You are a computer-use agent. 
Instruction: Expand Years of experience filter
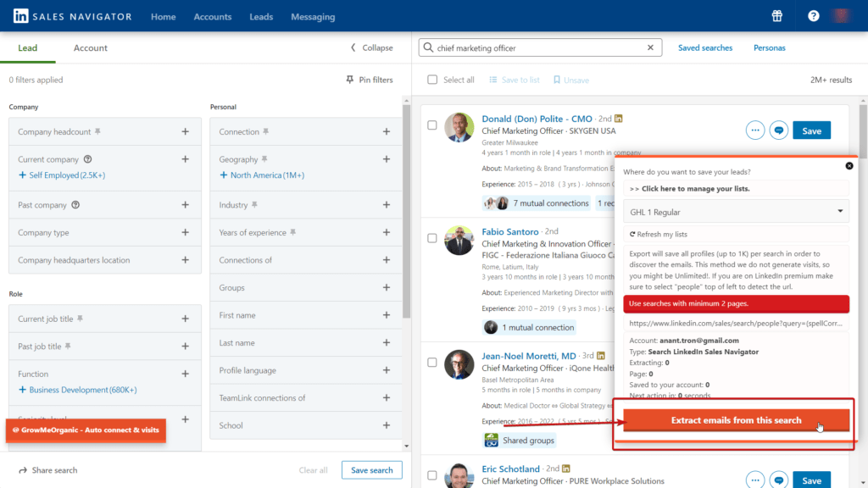pyautogui.click(x=387, y=232)
